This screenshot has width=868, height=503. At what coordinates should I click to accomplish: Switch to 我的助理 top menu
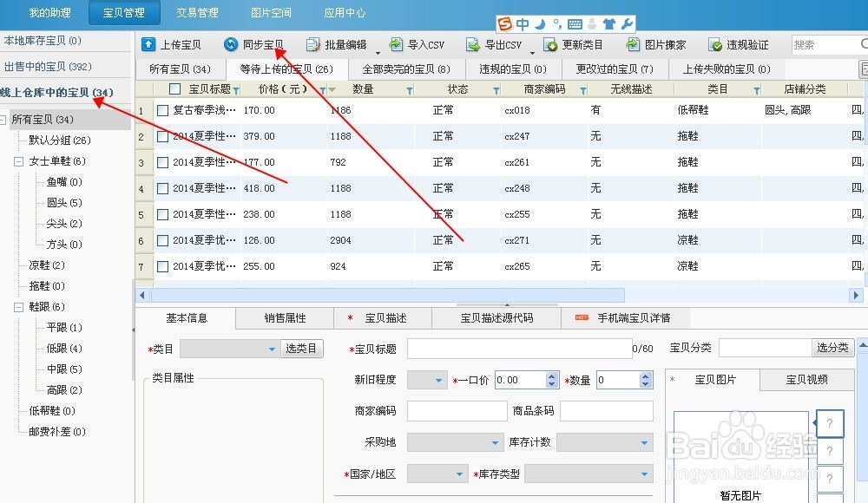tap(49, 12)
